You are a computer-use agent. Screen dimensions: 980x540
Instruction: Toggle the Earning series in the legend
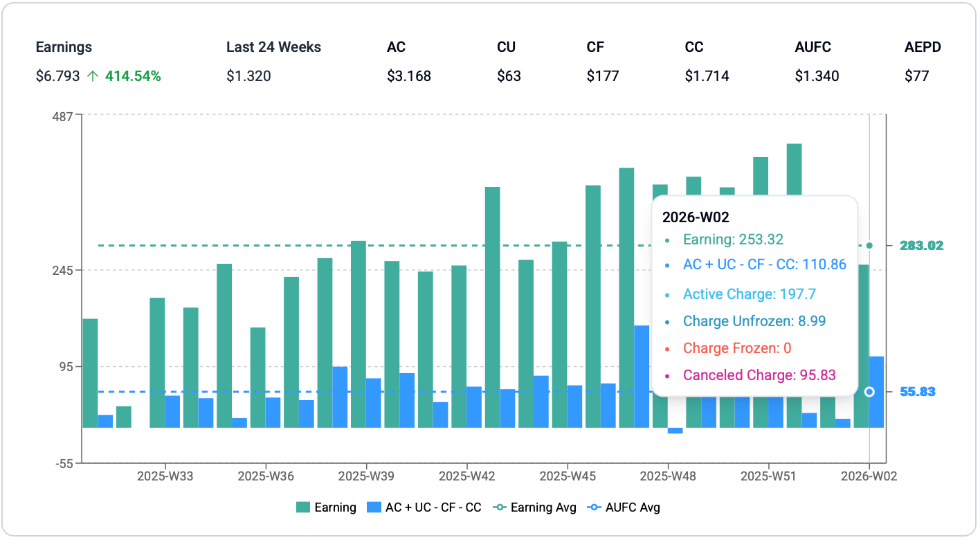335,507
